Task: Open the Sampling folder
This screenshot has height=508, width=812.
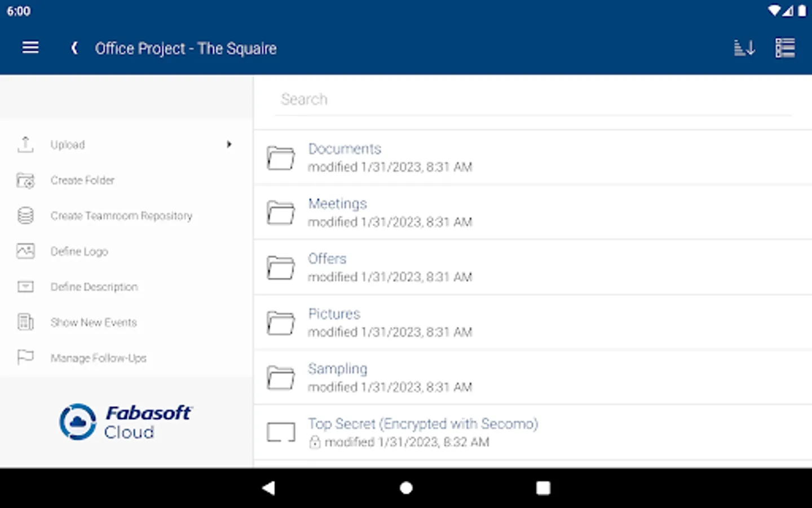Action: point(337,369)
